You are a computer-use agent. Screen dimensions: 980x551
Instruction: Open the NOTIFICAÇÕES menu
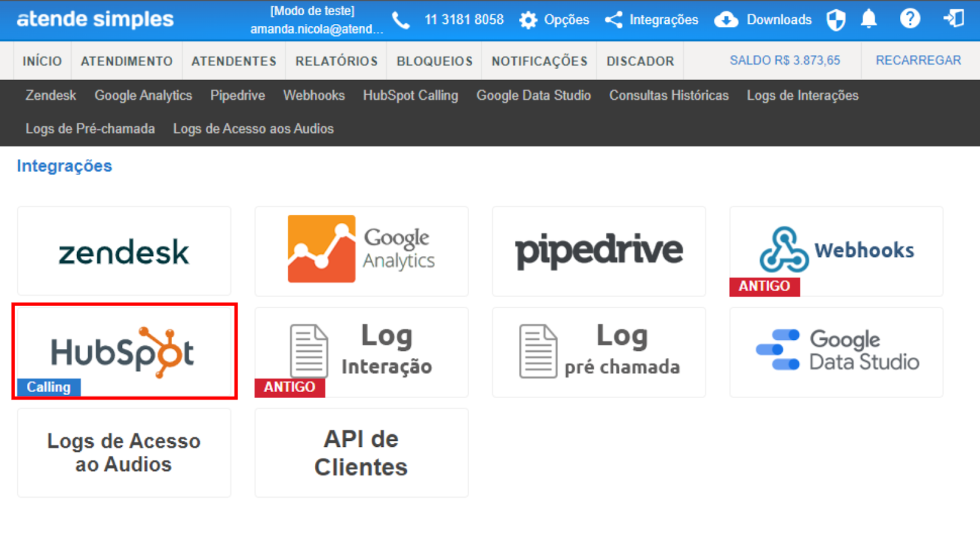(540, 61)
